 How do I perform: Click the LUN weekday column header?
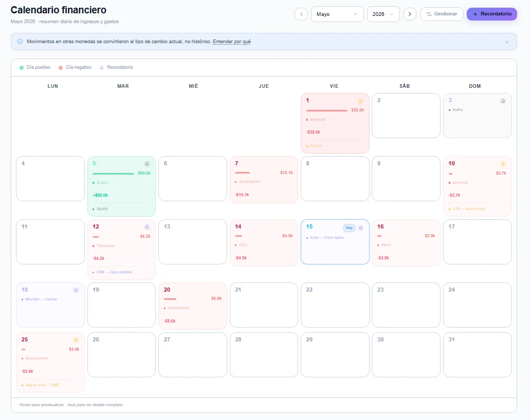coord(53,86)
